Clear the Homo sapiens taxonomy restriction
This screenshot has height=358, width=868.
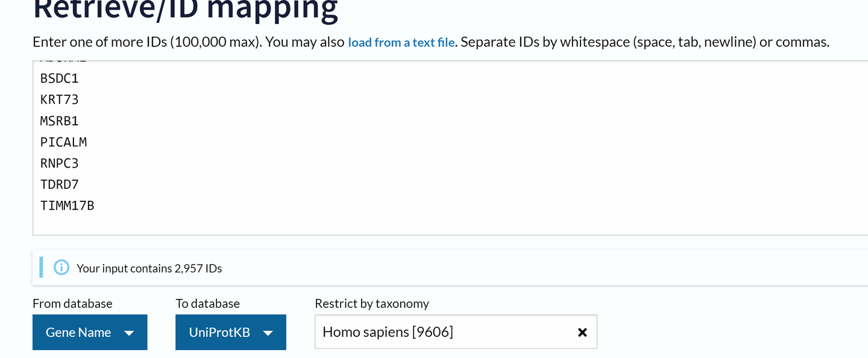point(582,332)
